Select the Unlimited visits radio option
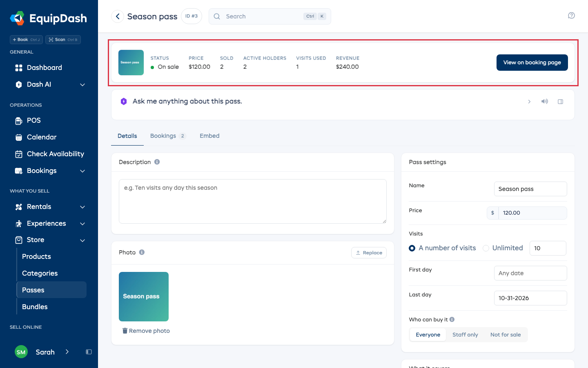The height and width of the screenshot is (368, 588). [486, 248]
